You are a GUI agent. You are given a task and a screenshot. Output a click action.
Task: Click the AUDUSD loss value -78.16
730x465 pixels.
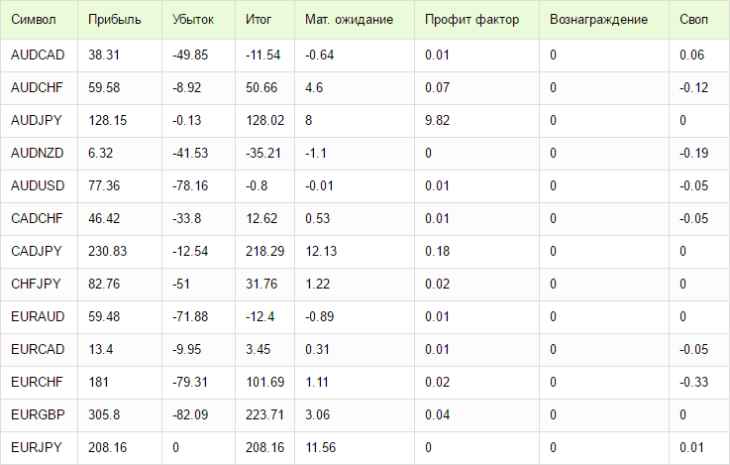click(190, 186)
